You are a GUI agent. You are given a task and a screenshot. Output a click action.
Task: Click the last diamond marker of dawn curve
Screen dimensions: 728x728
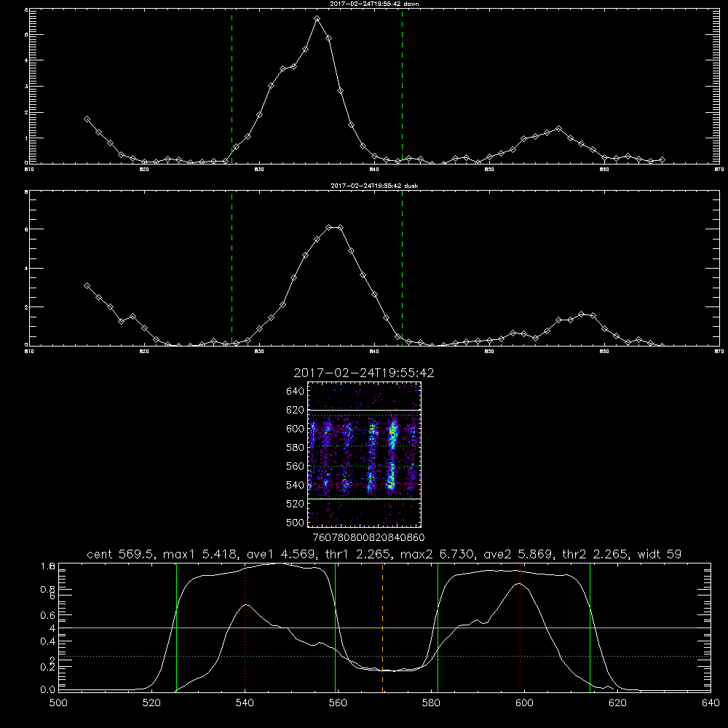[x=662, y=159]
